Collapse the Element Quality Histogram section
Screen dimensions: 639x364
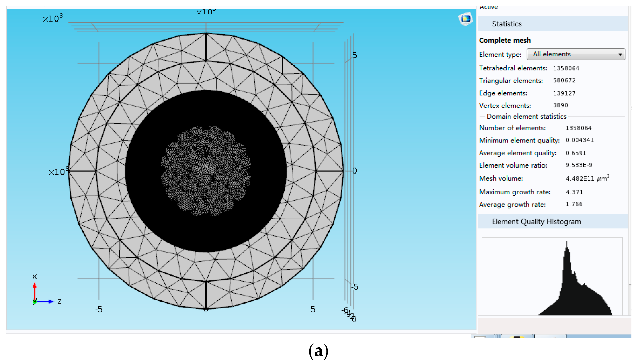click(x=536, y=222)
